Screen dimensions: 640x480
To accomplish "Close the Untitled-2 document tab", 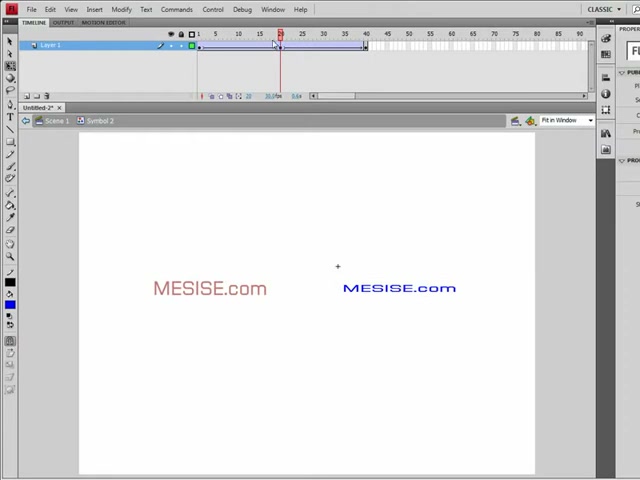I will 59,108.
